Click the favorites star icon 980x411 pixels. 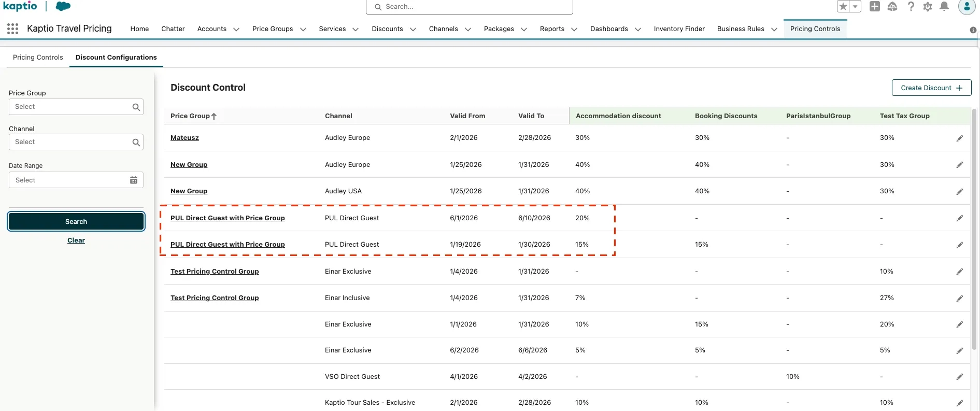point(843,6)
